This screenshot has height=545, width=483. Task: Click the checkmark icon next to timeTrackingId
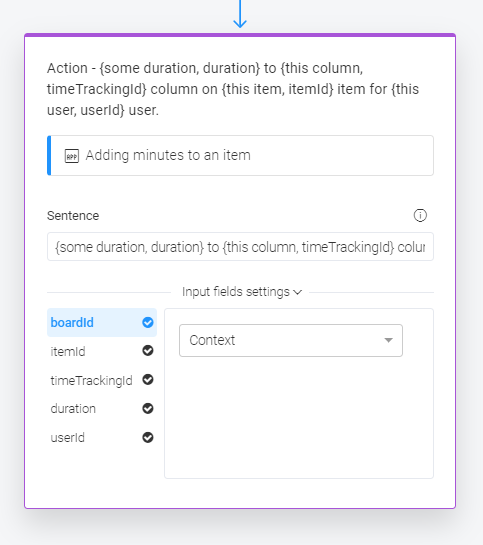pos(148,380)
